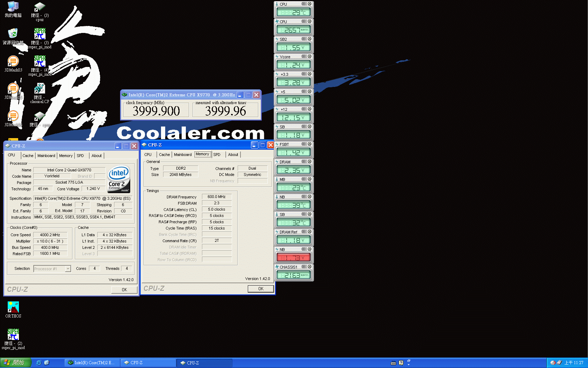Open settings icon on SB2 voltage panel
588x368 pixels.
[304, 39]
